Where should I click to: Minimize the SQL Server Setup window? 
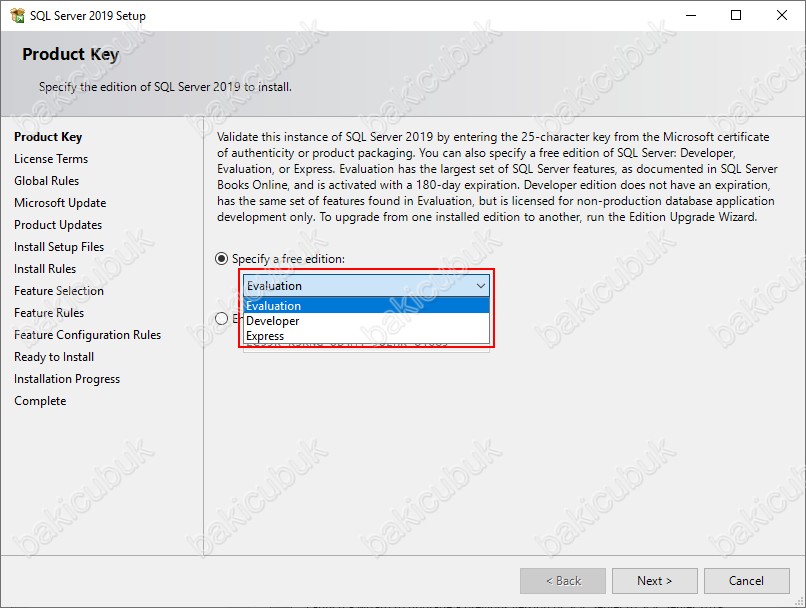tap(690, 16)
